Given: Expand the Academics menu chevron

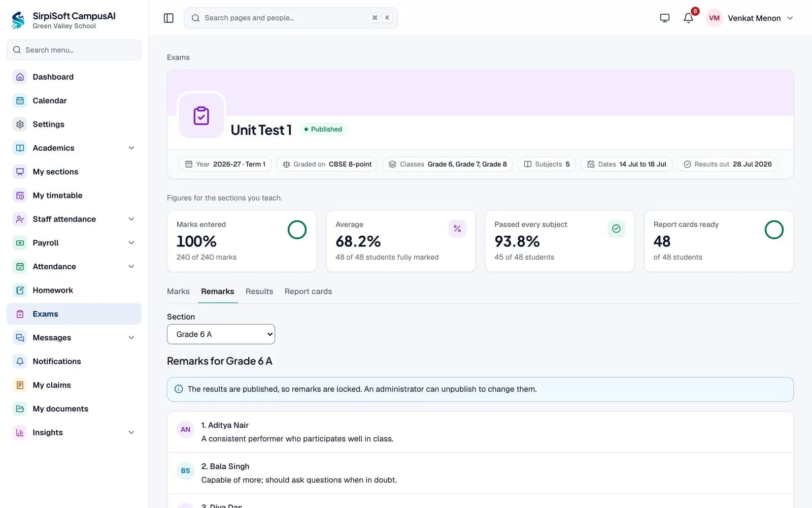Looking at the screenshot, I should point(131,148).
